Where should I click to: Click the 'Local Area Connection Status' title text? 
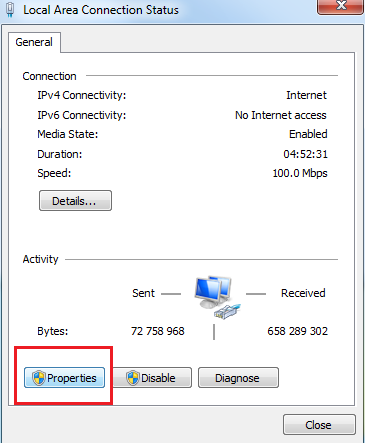pyautogui.click(x=101, y=10)
